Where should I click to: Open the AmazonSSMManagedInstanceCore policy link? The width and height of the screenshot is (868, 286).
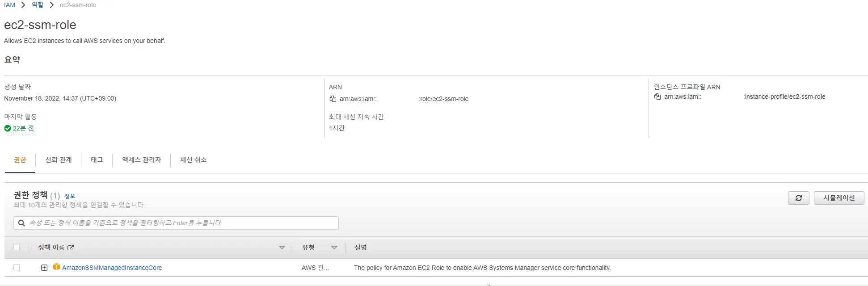112,268
